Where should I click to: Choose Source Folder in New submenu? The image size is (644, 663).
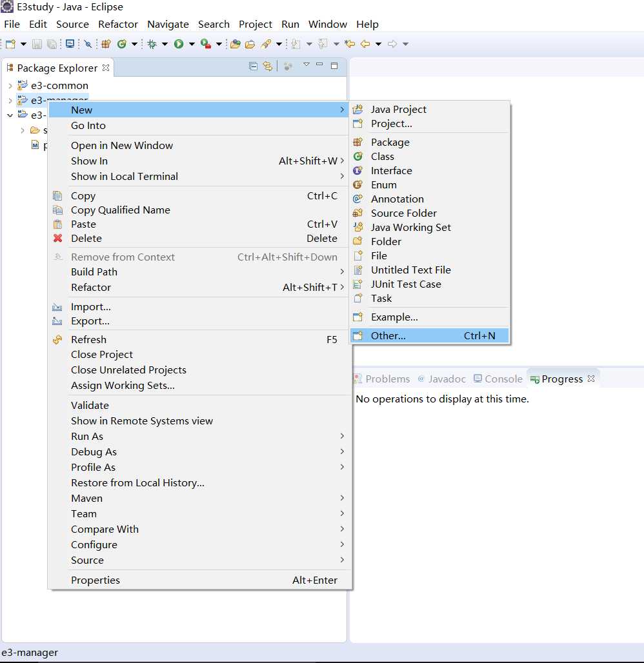click(430, 213)
